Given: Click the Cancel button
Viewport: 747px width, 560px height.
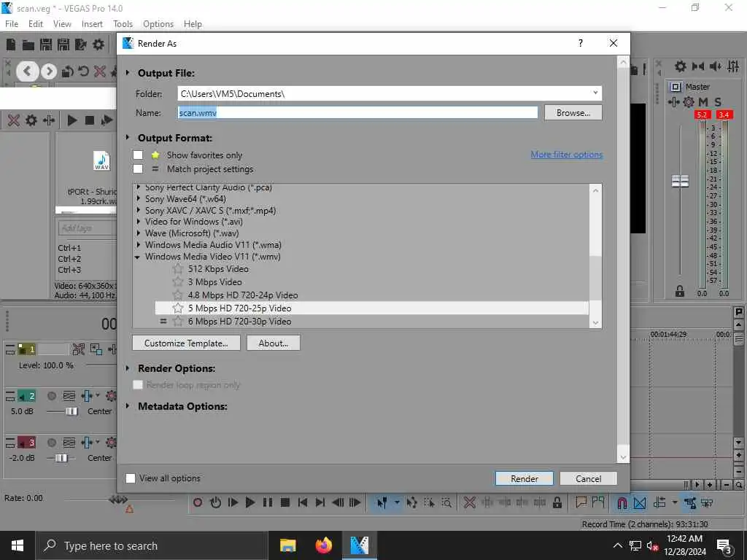Looking at the screenshot, I should (589, 478).
